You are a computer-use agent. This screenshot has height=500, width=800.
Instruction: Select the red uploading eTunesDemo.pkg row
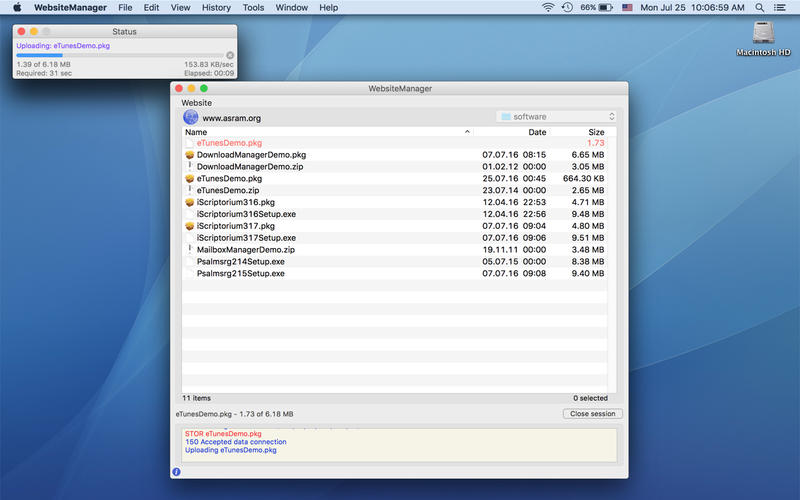click(394, 143)
